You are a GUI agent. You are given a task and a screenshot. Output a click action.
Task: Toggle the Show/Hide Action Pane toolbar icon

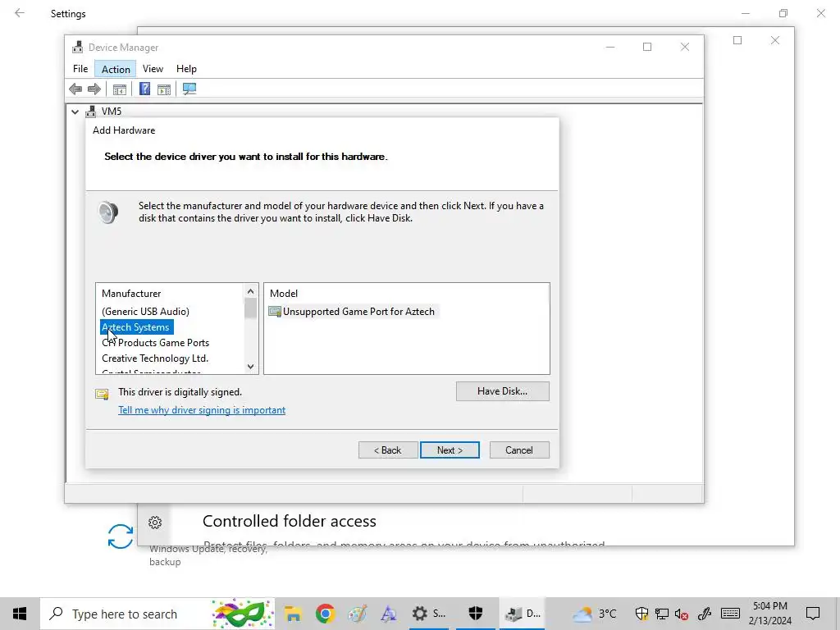[164, 89]
